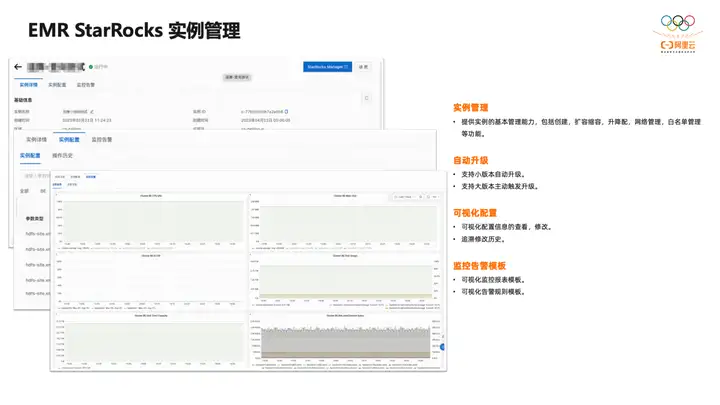Select the underlined first sub-tab in the monitoring dashboard
The image size is (720, 405).
(x=57, y=185)
